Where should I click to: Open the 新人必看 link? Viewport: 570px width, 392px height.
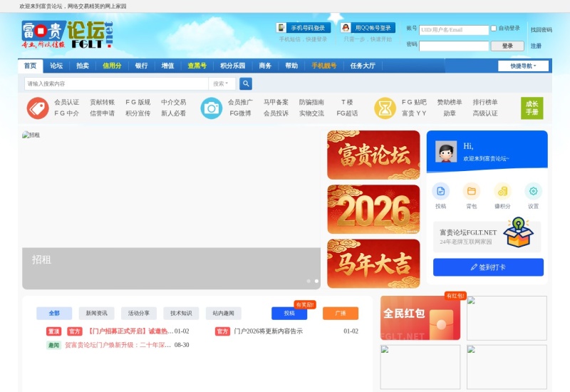coord(173,113)
